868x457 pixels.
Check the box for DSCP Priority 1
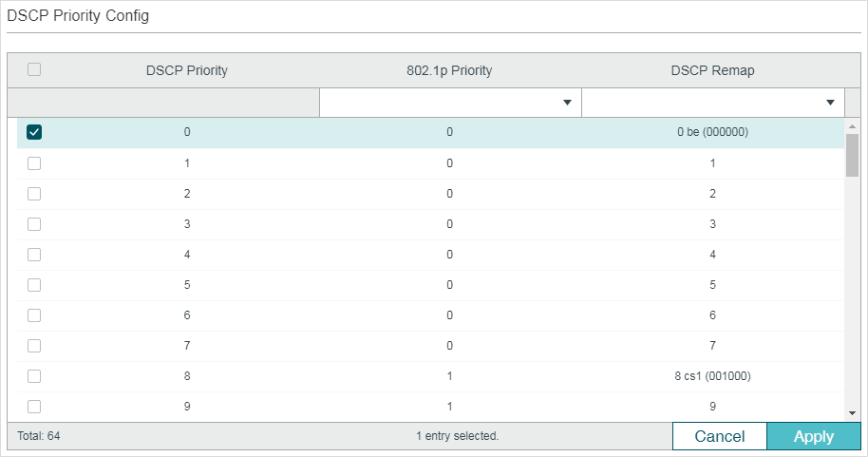tap(34, 163)
